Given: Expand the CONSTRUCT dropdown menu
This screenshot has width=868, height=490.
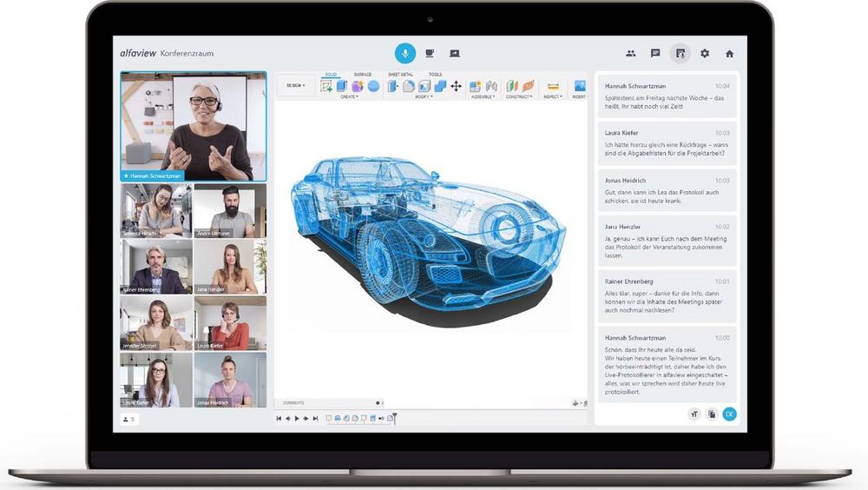Looking at the screenshot, I should coord(518,97).
